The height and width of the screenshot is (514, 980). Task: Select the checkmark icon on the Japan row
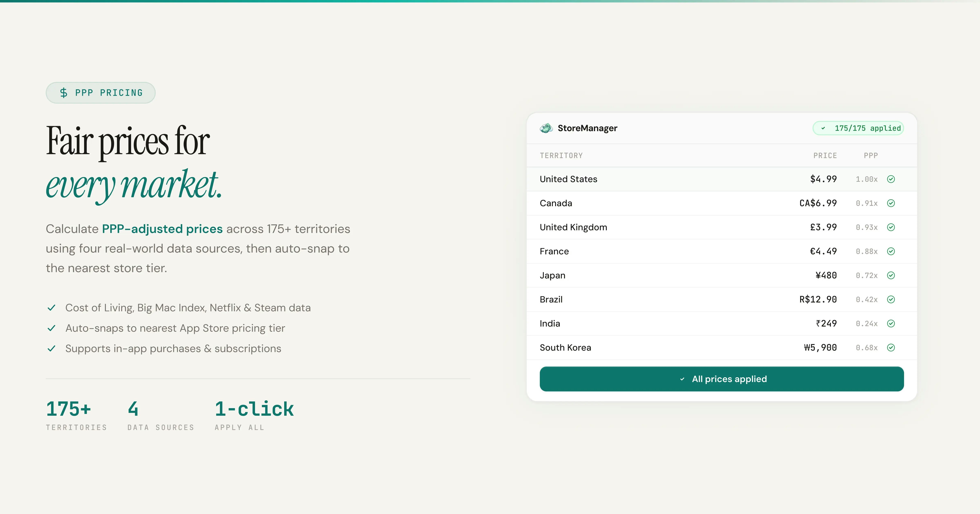click(891, 275)
